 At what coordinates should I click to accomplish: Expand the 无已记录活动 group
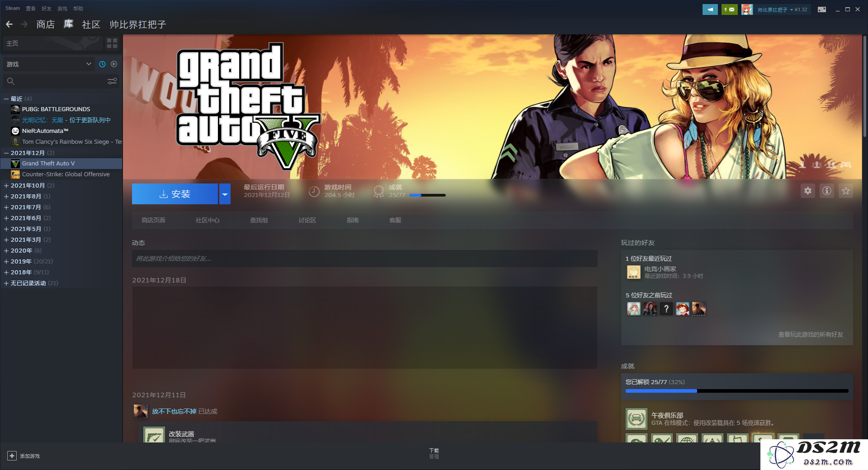pos(6,283)
